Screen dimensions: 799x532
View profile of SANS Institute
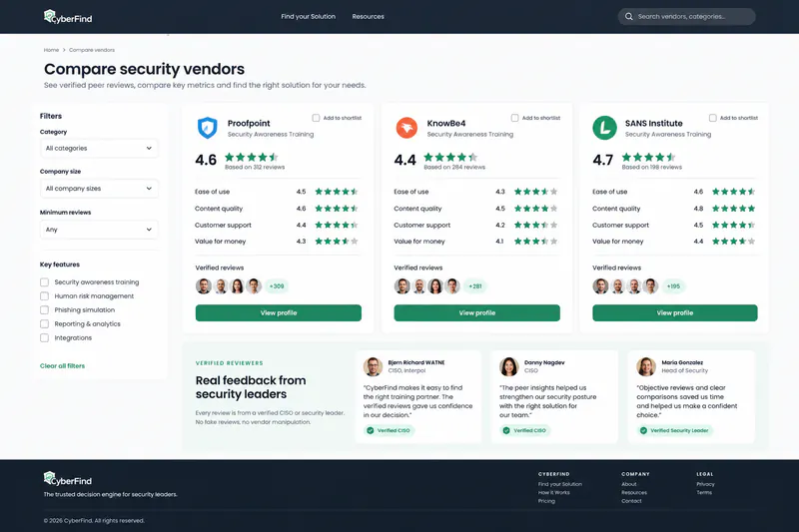(675, 313)
